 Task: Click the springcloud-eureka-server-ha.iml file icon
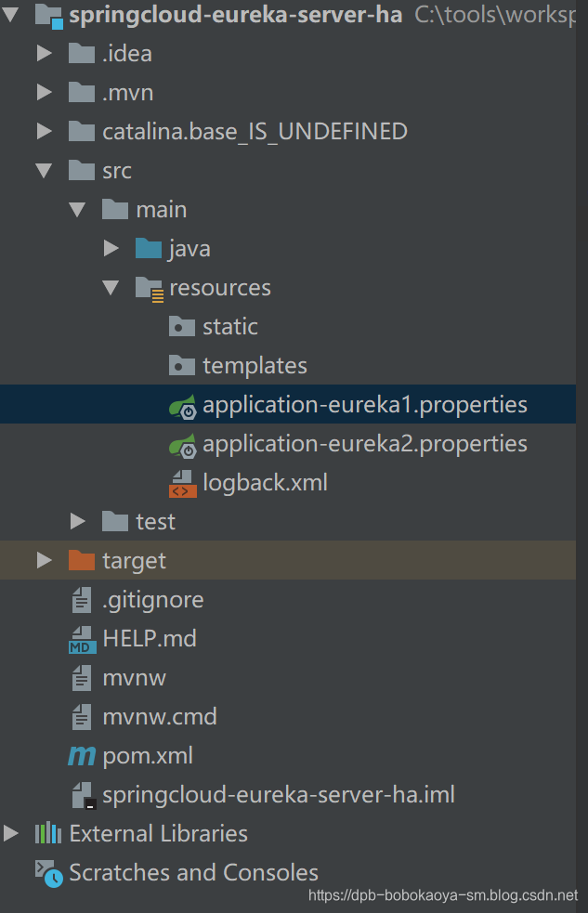[x=84, y=795]
